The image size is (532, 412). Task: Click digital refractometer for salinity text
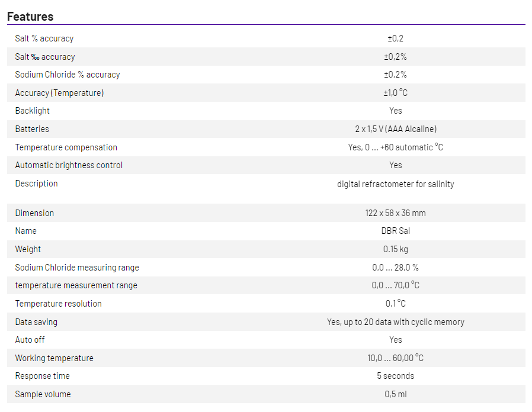point(395,184)
